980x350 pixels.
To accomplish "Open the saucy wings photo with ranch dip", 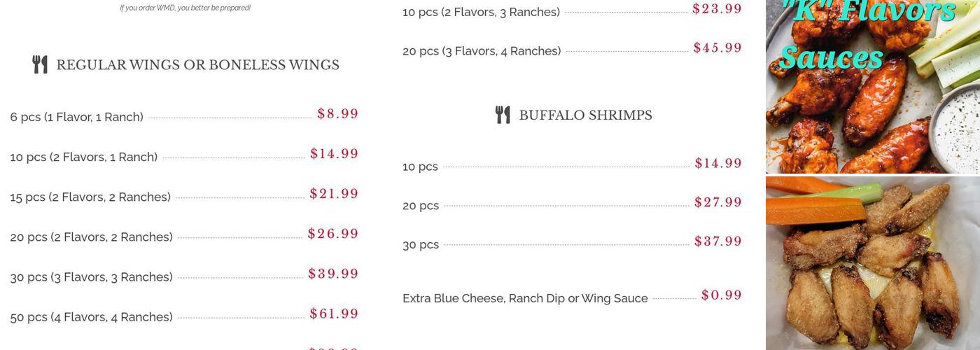I will pyautogui.click(x=872, y=87).
